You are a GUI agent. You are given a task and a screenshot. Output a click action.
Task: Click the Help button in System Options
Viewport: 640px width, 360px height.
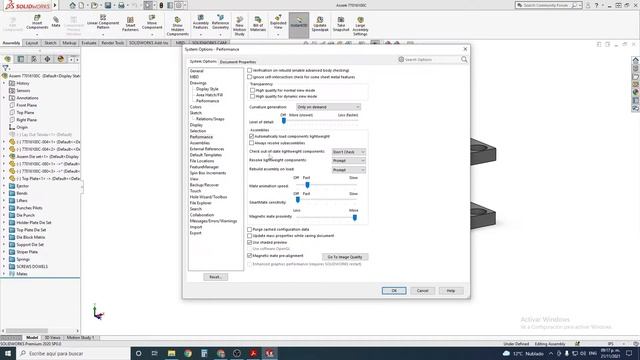(x=451, y=291)
